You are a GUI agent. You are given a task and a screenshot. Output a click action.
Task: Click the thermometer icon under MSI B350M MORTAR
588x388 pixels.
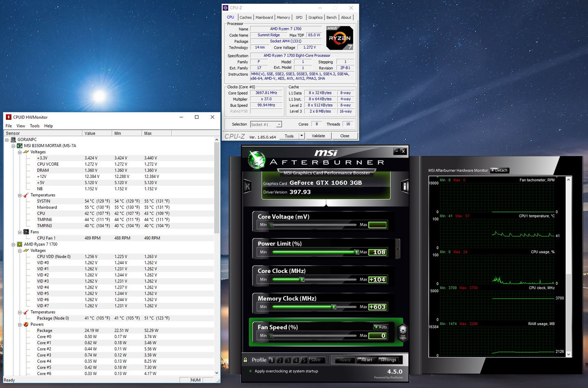(26, 195)
